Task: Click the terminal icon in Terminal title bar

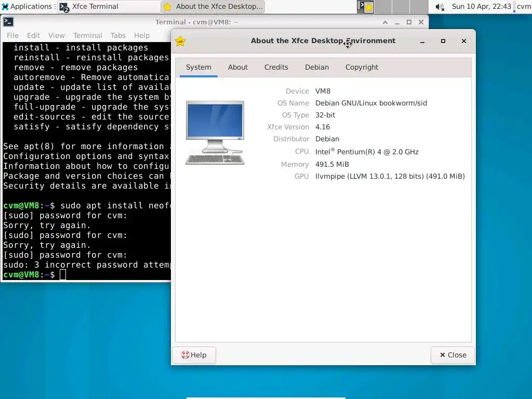Action: [x=8, y=22]
